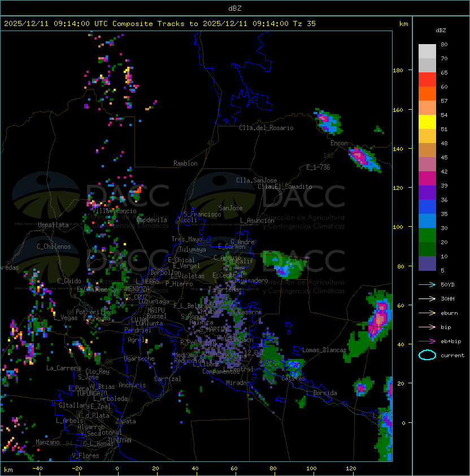Click the Tres_Mayo place label

[x=186, y=239]
